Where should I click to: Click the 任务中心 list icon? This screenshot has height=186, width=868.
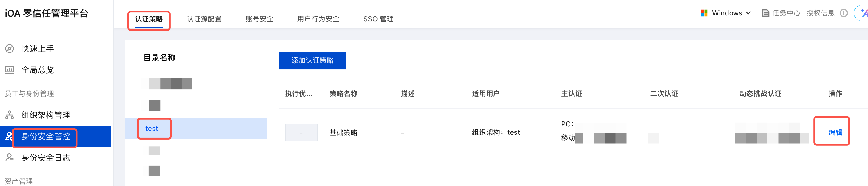pos(765,13)
